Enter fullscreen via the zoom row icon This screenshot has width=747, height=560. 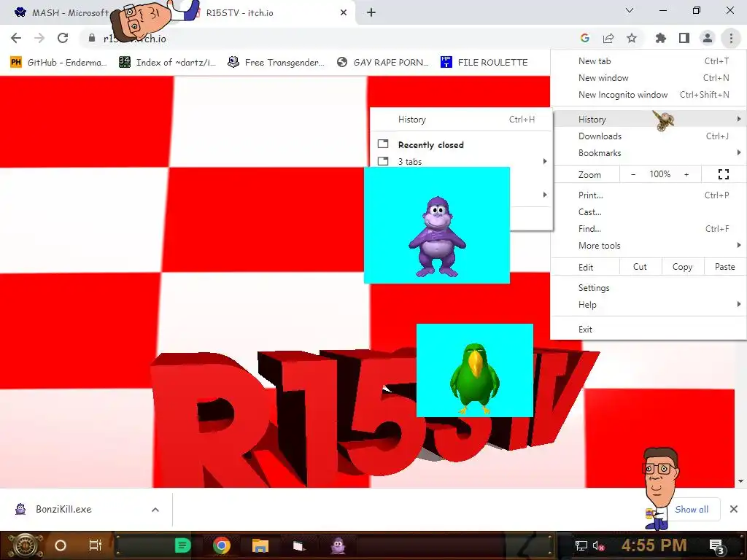(723, 174)
